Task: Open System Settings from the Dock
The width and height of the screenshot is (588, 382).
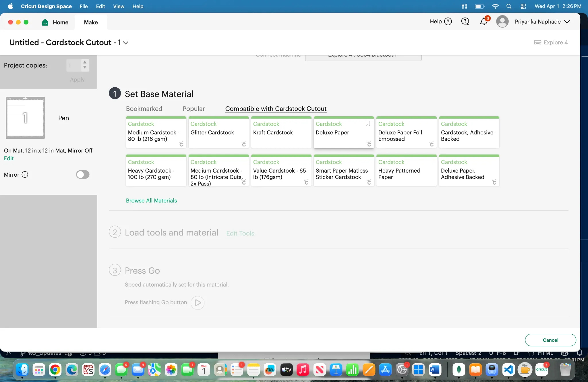Action: tap(402, 370)
